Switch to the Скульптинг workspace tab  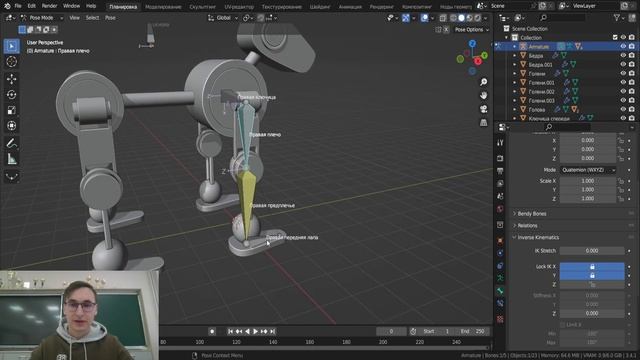click(202, 7)
